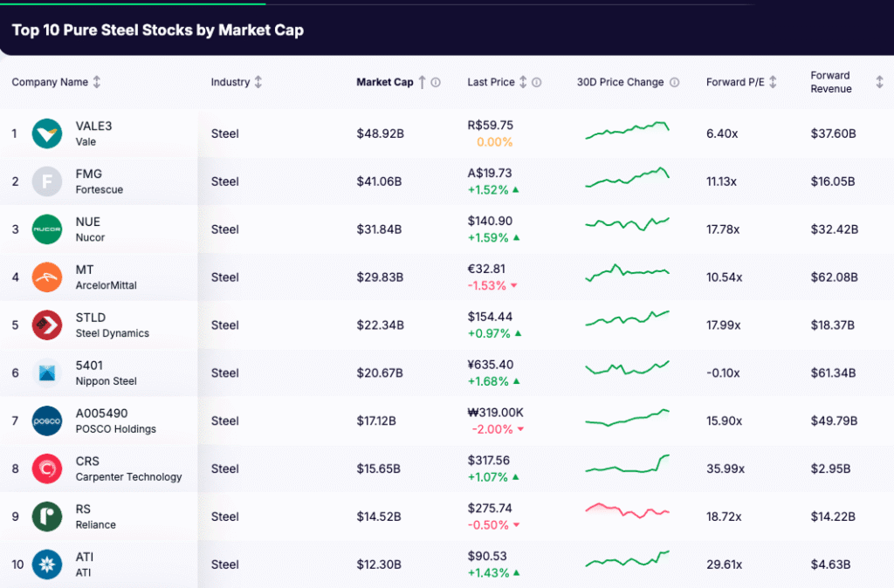Select the Fortescue logo icon
The width and height of the screenshot is (894, 588).
47,181
